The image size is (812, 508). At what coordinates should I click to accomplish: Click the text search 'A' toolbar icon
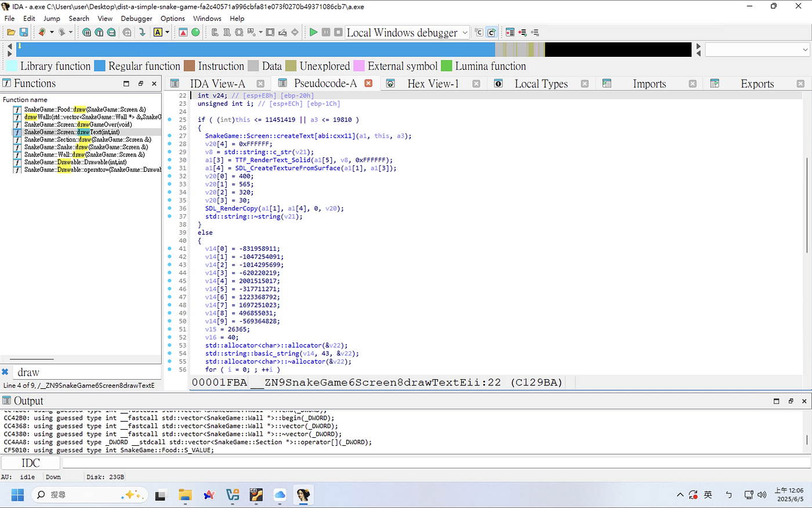(x=158, y=33)
